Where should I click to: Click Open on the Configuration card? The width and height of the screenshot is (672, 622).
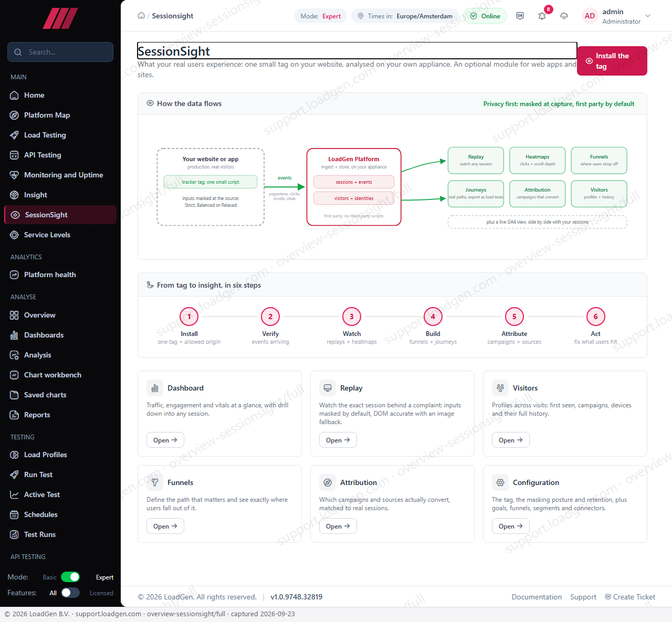click(510, 526)
